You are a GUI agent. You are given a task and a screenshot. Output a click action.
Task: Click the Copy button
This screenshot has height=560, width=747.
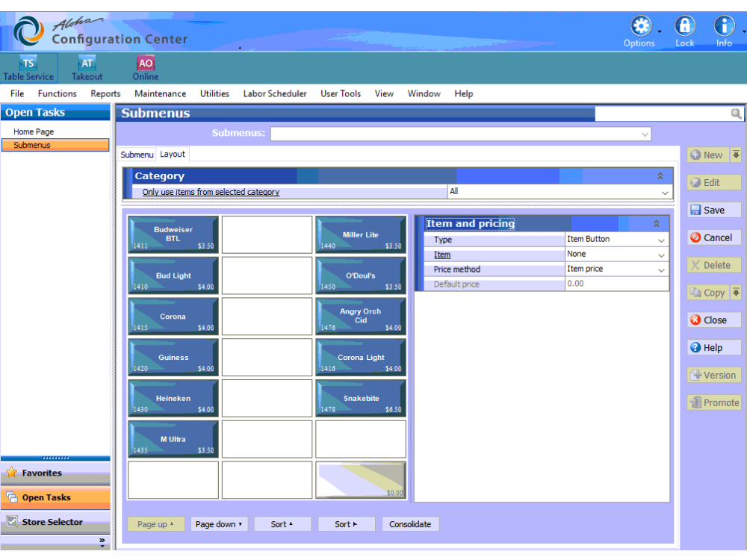point(707,293)
